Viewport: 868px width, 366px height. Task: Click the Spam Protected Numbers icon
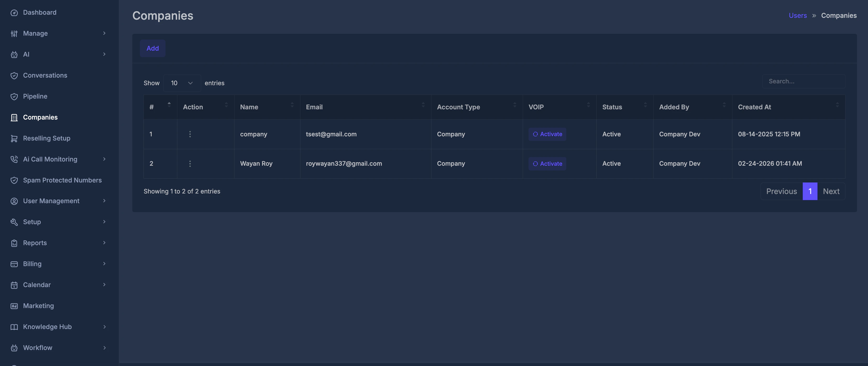coord(14,180)
